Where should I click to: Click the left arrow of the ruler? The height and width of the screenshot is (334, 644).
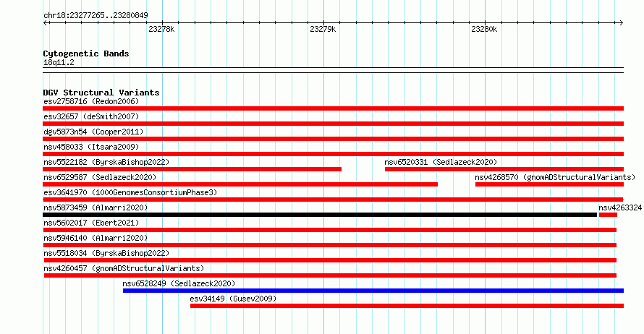(45, 22)
